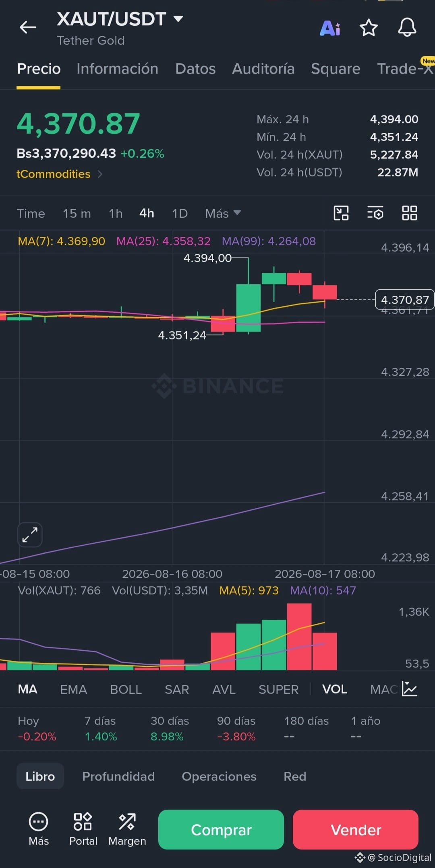
Task: Expand the XAUT/USDT pair selector arrow
Action: (x=178, y=19)
